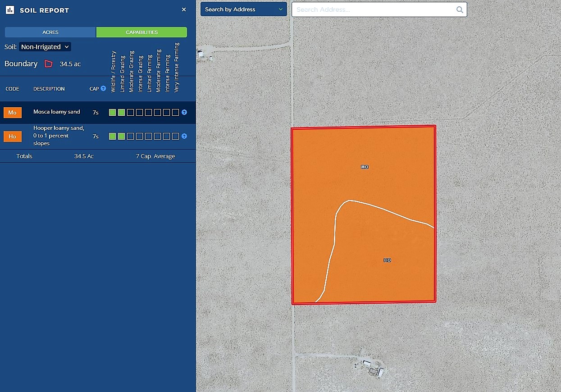Click Limited Grazing box in Hooper row
Viewport: 561px width, 392px height.
[x=121, y=136]
